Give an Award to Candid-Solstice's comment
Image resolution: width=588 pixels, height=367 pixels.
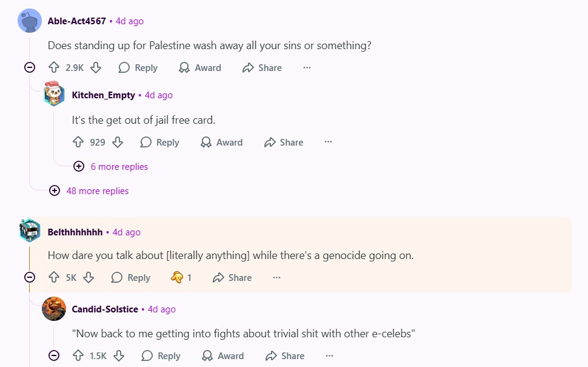222,356
